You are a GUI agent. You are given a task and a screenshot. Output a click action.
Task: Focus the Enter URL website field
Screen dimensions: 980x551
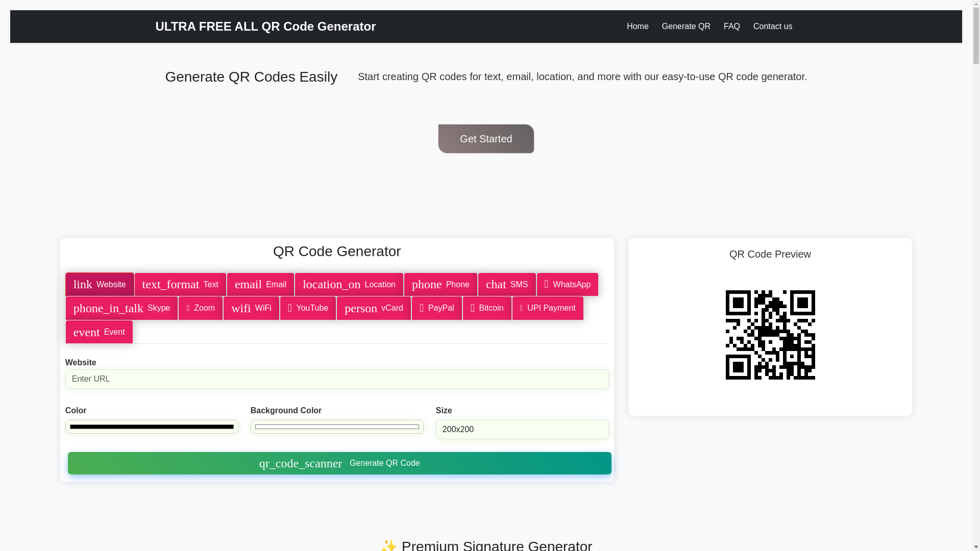[337, 379]
